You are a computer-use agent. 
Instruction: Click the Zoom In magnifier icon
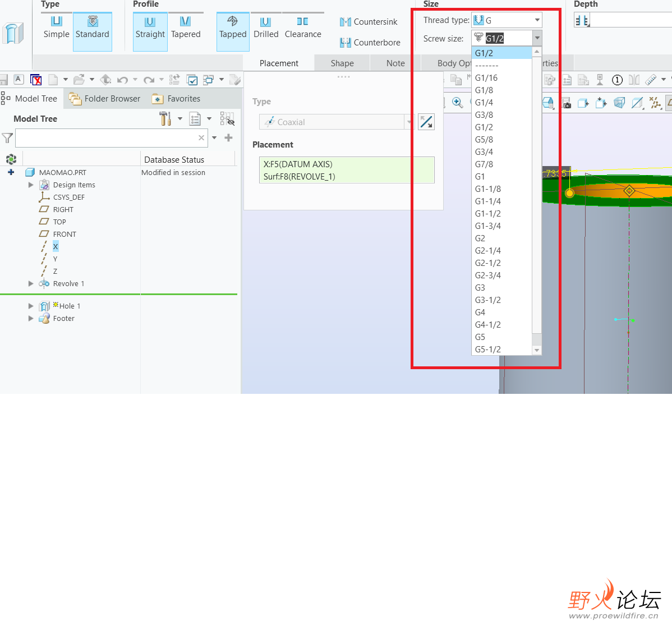[x=457, y=103]
